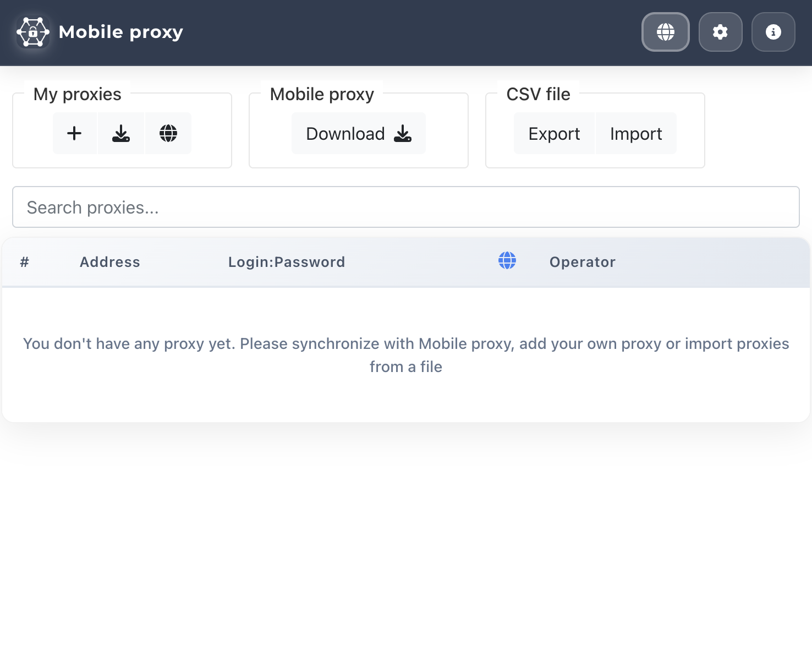Click download icon in My proxies group

(x=121, y=133)
